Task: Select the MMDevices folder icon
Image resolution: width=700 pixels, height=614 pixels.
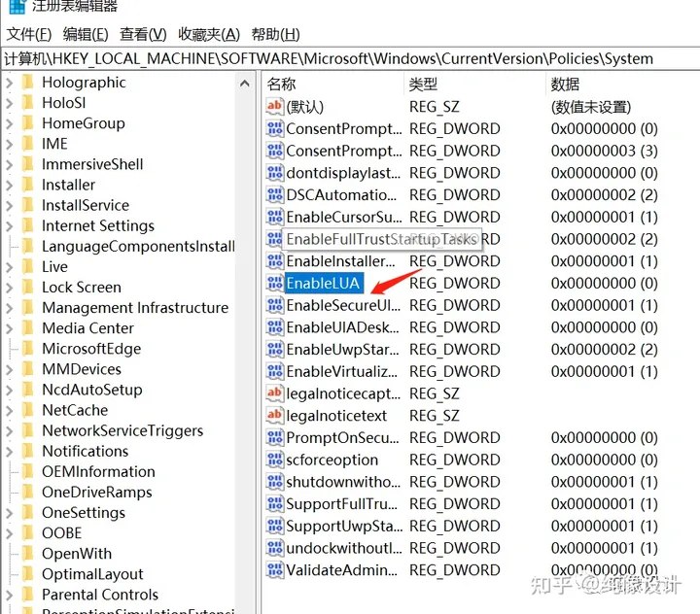Action: click(27, 369)
